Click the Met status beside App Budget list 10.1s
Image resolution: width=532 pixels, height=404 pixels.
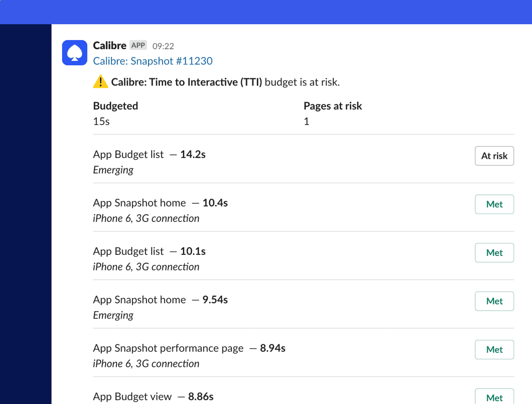click(494, 253)
